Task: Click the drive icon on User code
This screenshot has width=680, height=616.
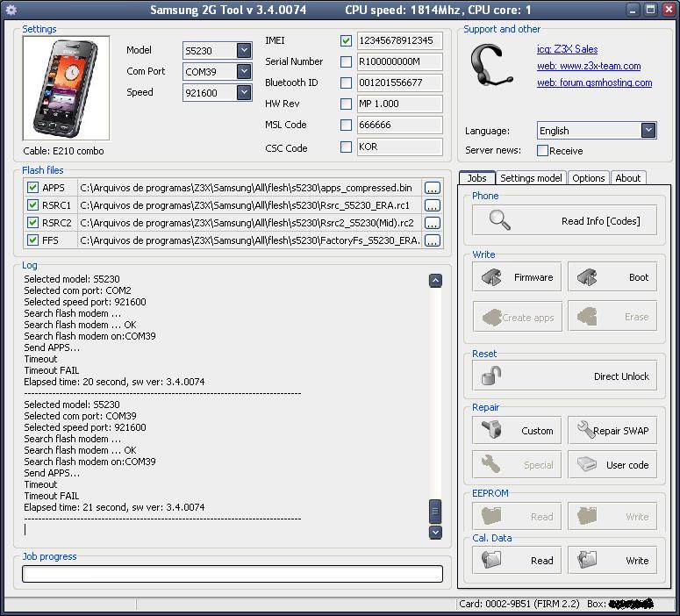Action: [x=587, y=464]
